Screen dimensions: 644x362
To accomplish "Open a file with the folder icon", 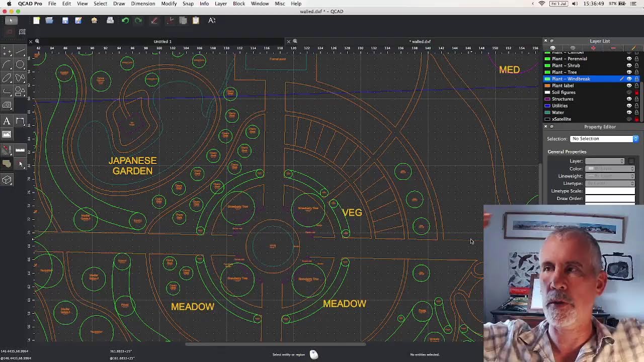I will tap(49, 21).
